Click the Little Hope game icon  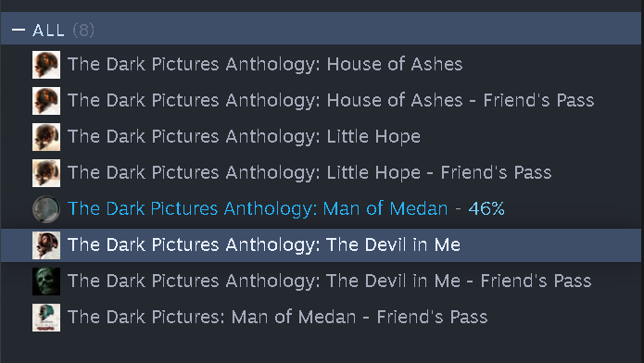46,137
